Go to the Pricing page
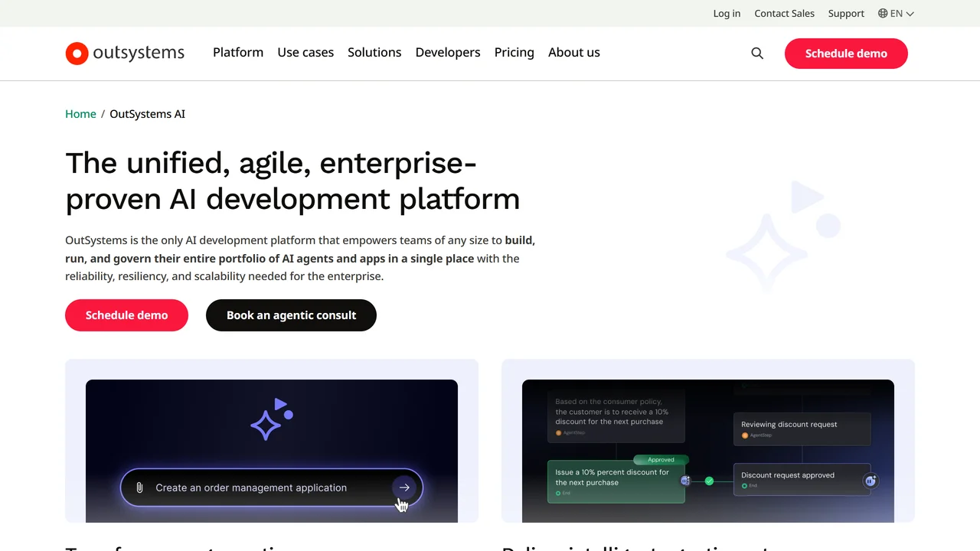980x551 pixels. 514,53
